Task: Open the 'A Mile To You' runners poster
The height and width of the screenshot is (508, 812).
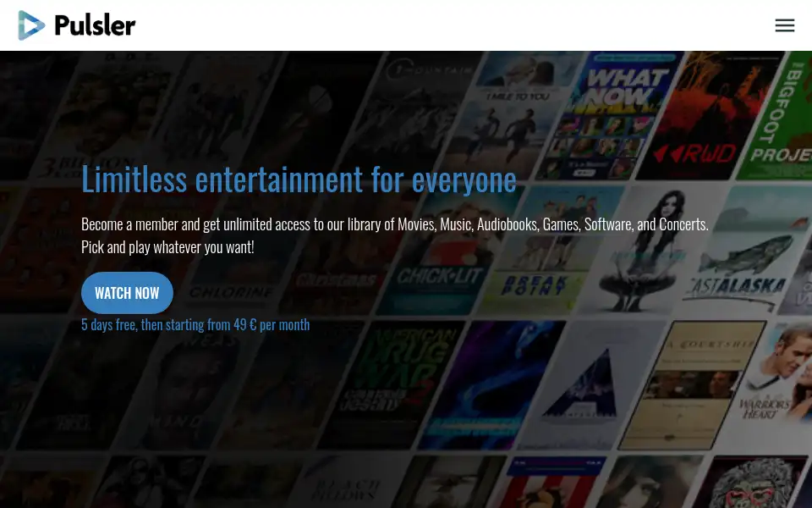Action: click(x=510, y=115)
